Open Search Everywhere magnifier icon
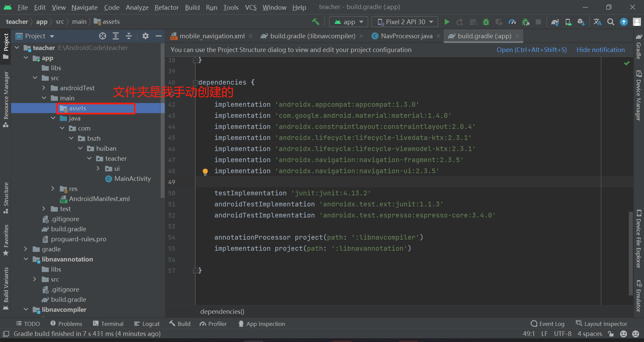 click(611, 22)
